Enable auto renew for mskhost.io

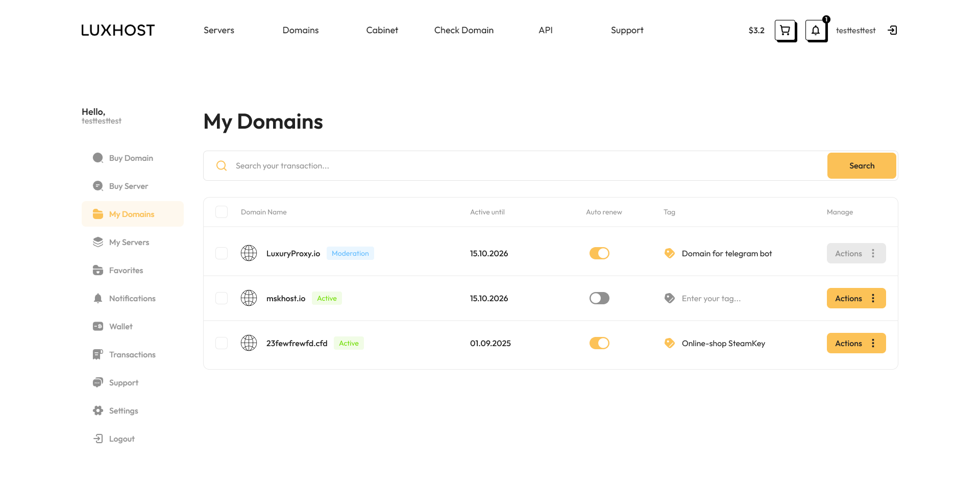pyautogui.click(x=599, y=298)
